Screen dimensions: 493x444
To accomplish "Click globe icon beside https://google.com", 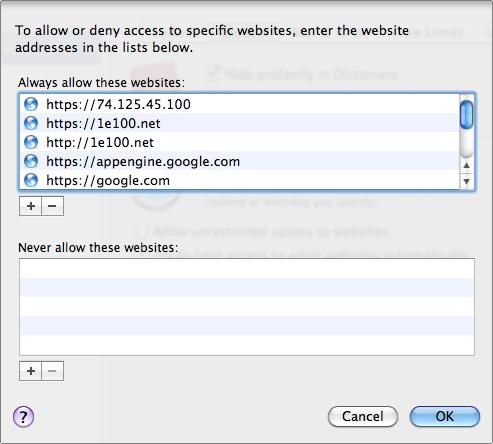I will [31, 180].
